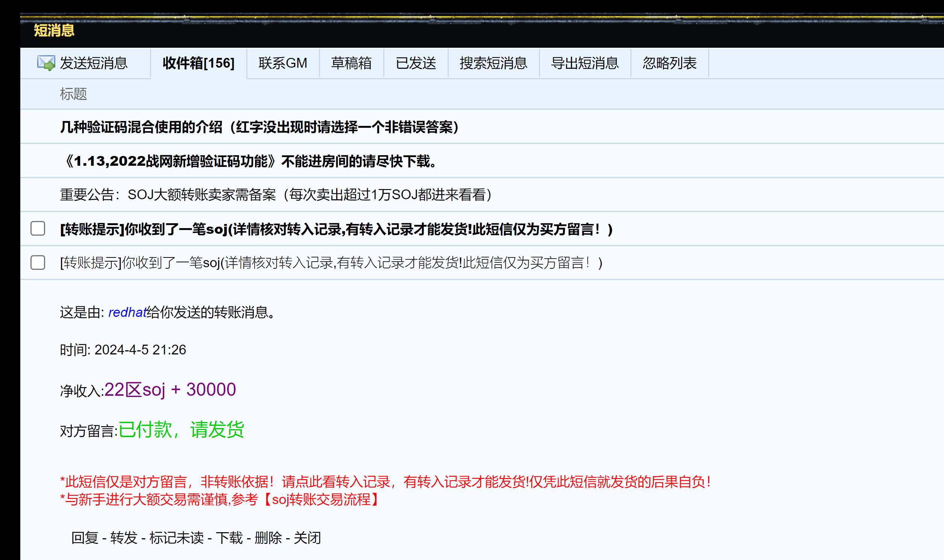Close the message with 关闭

[x=307, y=538]
